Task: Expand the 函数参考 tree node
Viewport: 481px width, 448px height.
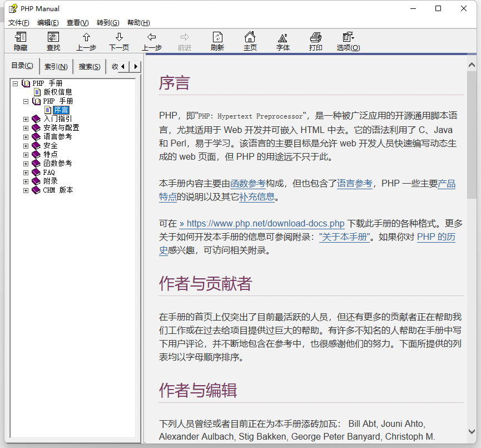Action: (x=26, y=163)
